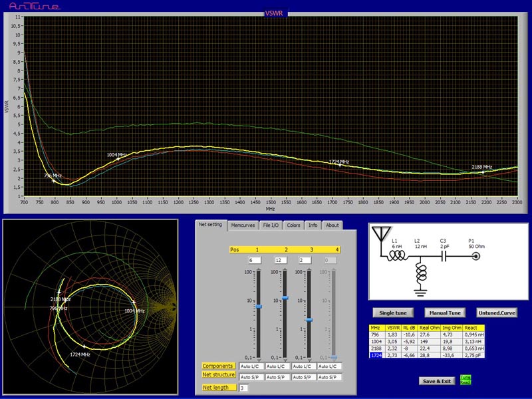
Task: Click the disabled position 4 slider handle
Action: point(334,357)
